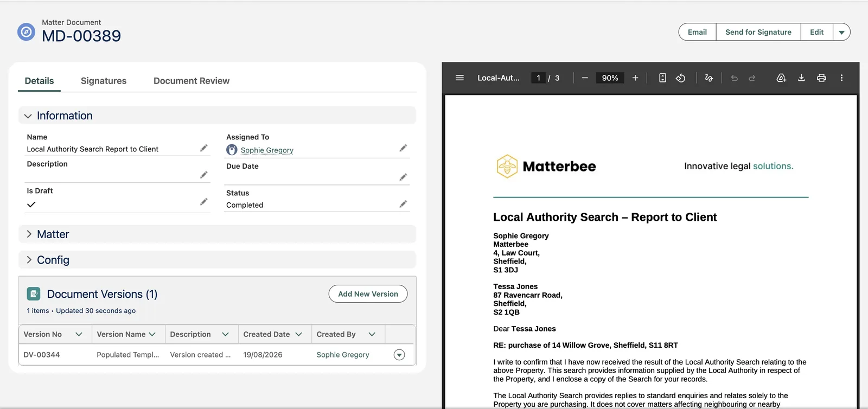The height and width of the screenshot is (409, 868).
Task: Click the fit-to-page icon in PDF toolbar
Action: (662, 78)
